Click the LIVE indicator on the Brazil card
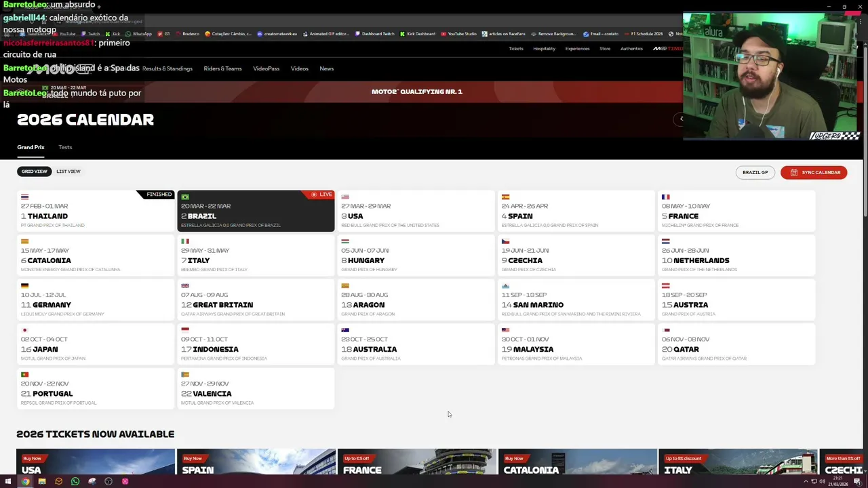Screen dimensions: 868x488 [321, 195]
